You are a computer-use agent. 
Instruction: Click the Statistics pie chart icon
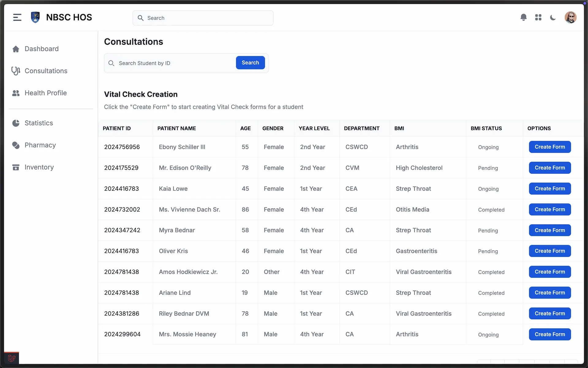16,123
